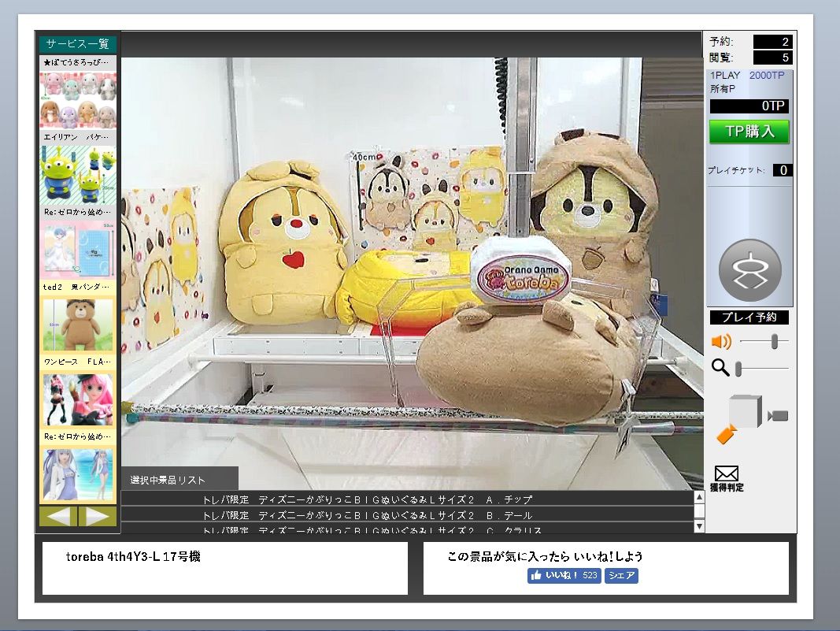
Task: Click the 'エイリアン バケ…' label
Action: pyautogui.click(x=76, y=137)
